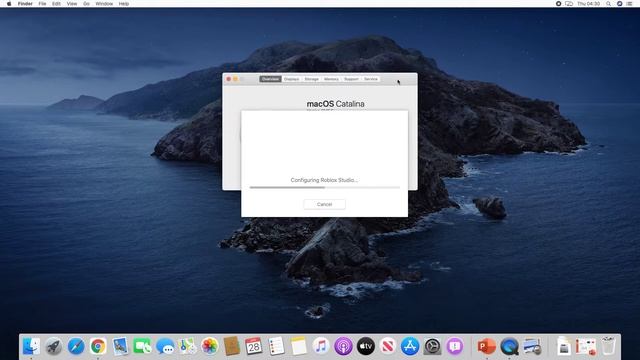Image resolution: width=640 pixels, height=360 pixels.
Task: Open the Help menu
Action: click(124, 4)
